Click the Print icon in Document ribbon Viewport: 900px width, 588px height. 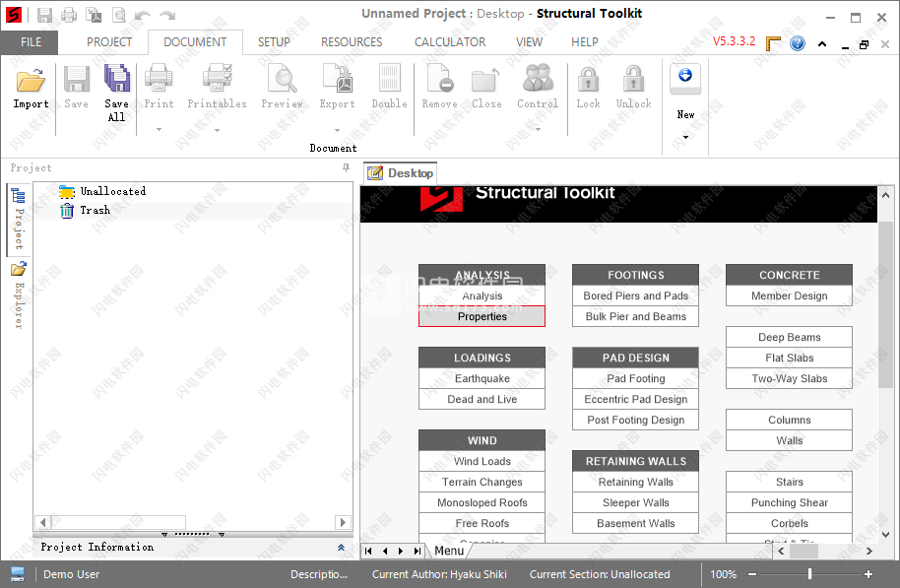(x=159, y=78)
